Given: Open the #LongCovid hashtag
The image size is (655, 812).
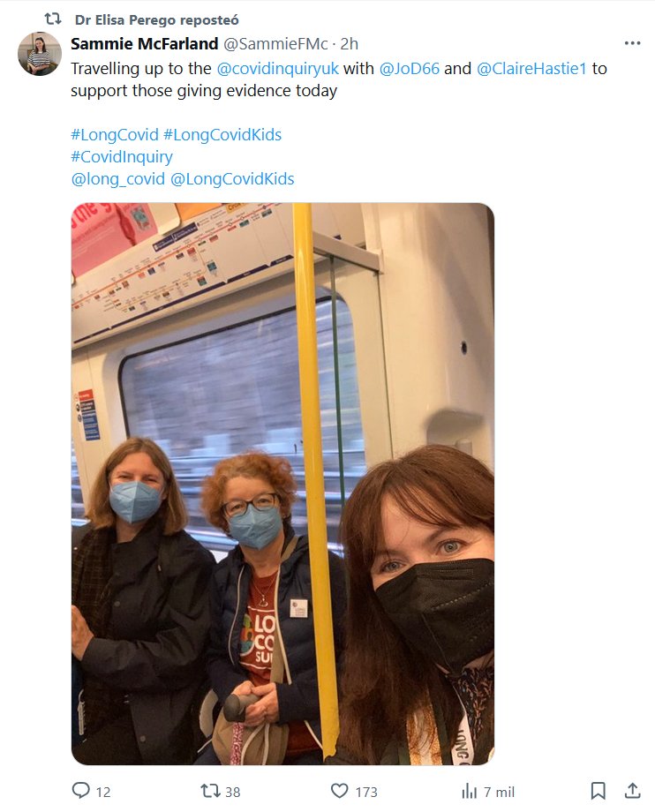Looking at the screenshot, I should (x=115, y=135).
